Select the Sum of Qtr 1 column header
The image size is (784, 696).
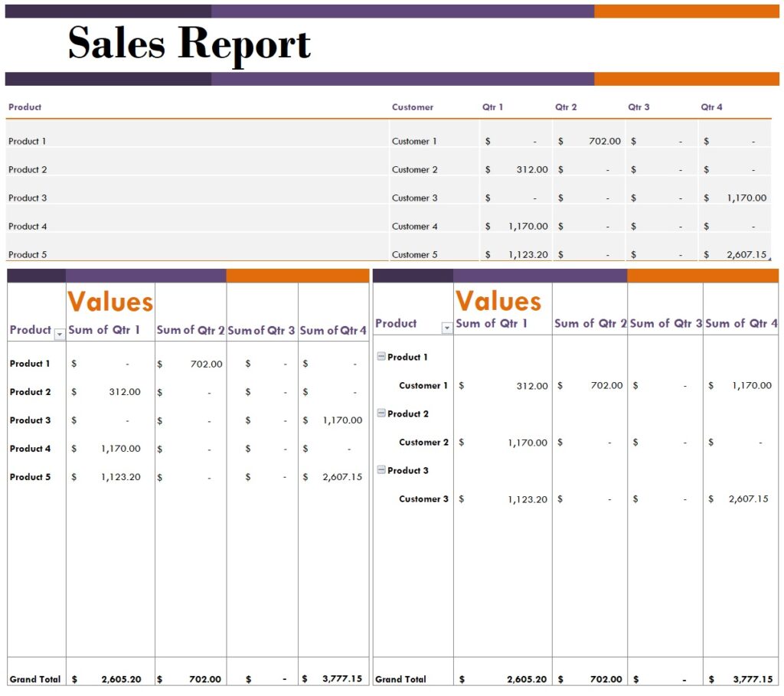[x=103, y=330]
